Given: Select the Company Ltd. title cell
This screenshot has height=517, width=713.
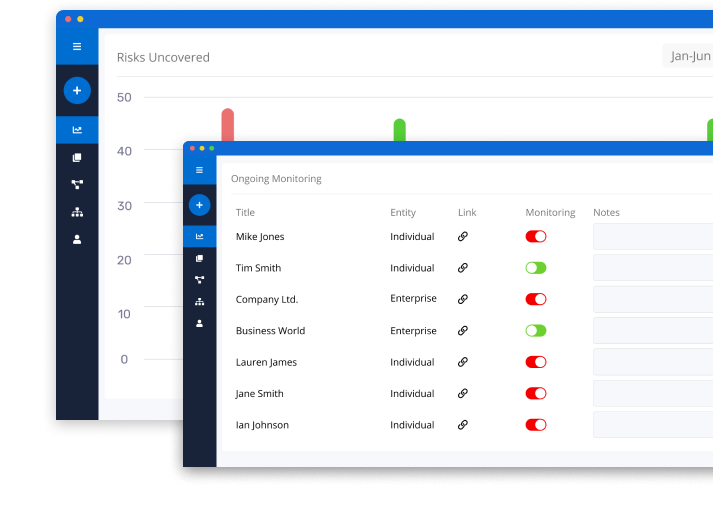Looking at the screenshot, I should (x=267, y=299).
